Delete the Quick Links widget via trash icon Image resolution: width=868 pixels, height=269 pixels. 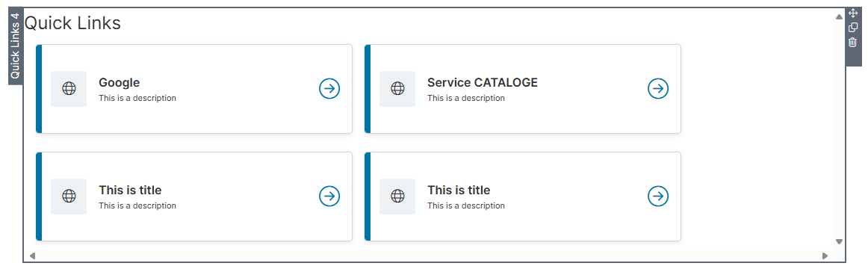pos(853,43)
